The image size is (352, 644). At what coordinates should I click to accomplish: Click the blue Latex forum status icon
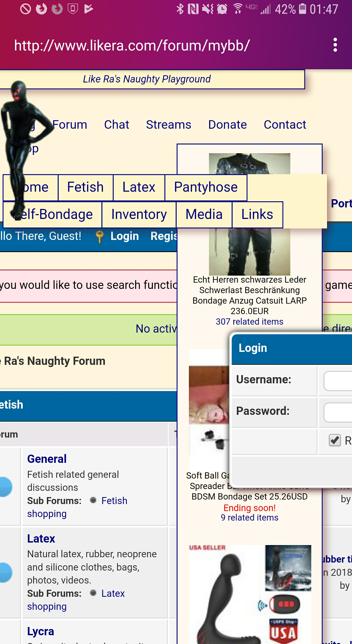click(x=5, y=573)
